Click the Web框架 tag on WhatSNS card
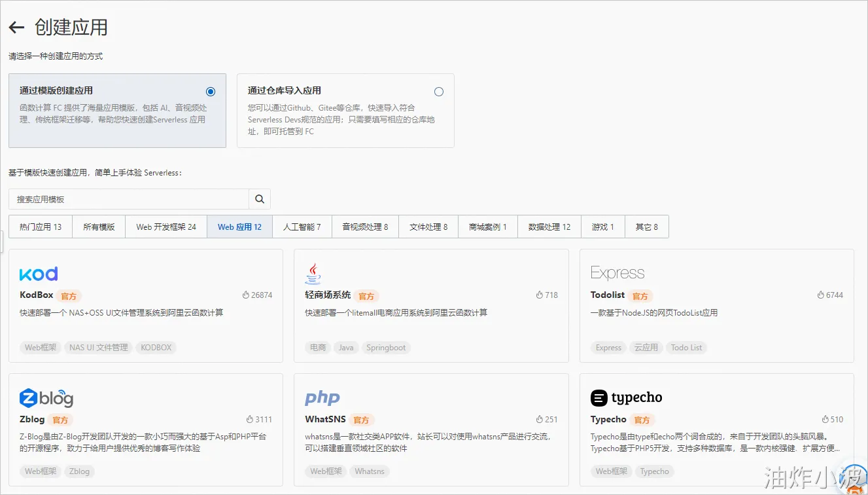868x495 pixels. 326,471
